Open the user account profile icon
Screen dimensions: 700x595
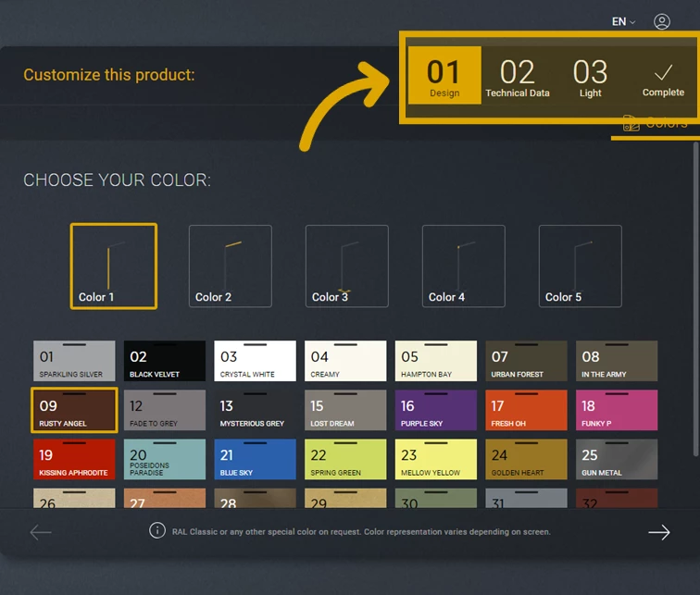[661, 21]
